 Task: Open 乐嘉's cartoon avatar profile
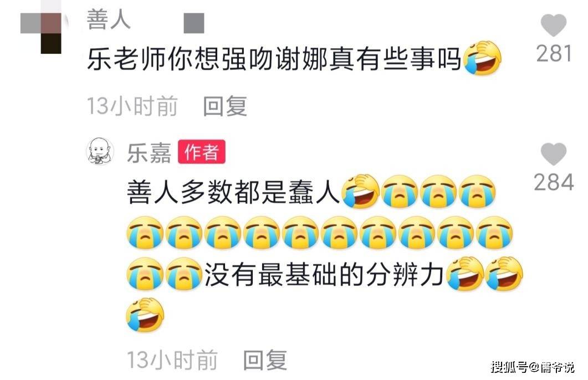[100, 151]
